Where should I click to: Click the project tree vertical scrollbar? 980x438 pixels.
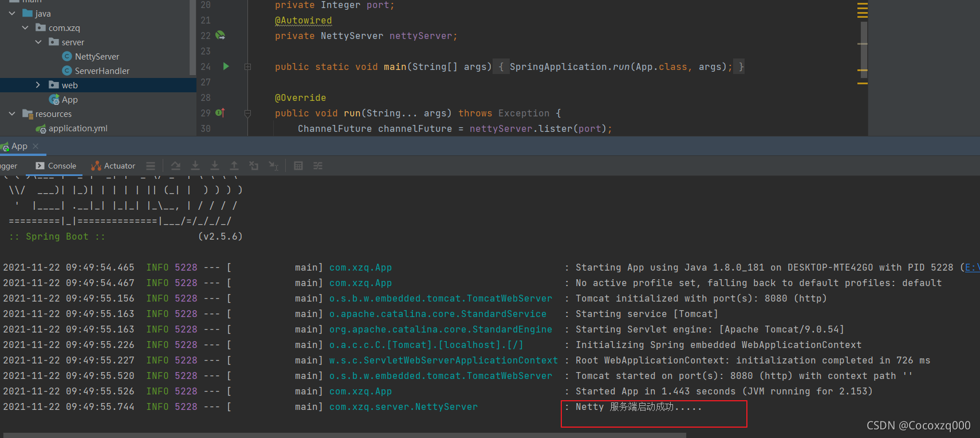click(x=192, y=37)
